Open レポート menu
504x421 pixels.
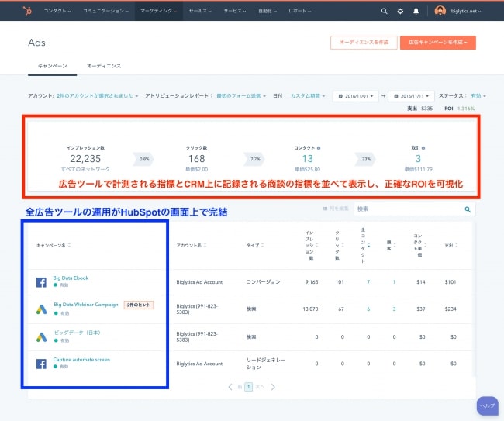tap(299, 11)
